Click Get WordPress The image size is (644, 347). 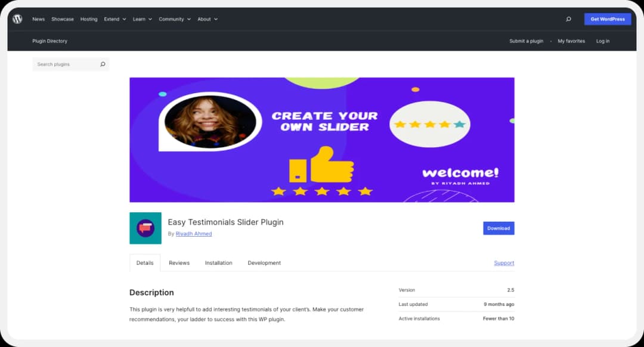(607, 18)
